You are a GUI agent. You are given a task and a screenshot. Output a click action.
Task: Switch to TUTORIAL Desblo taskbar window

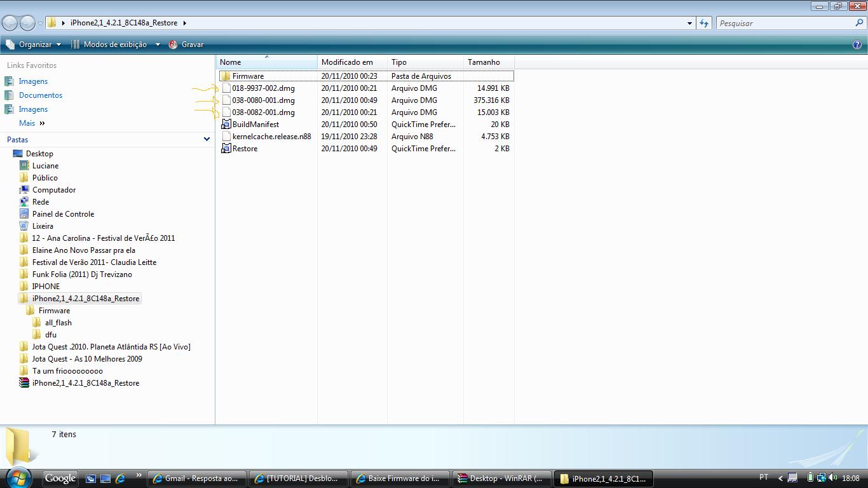[x=299, y=478]
